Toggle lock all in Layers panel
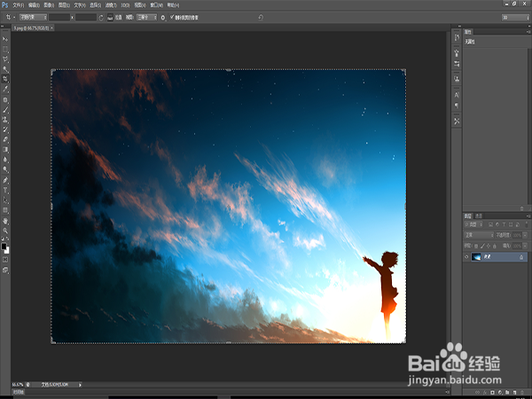 pos(495,246)
